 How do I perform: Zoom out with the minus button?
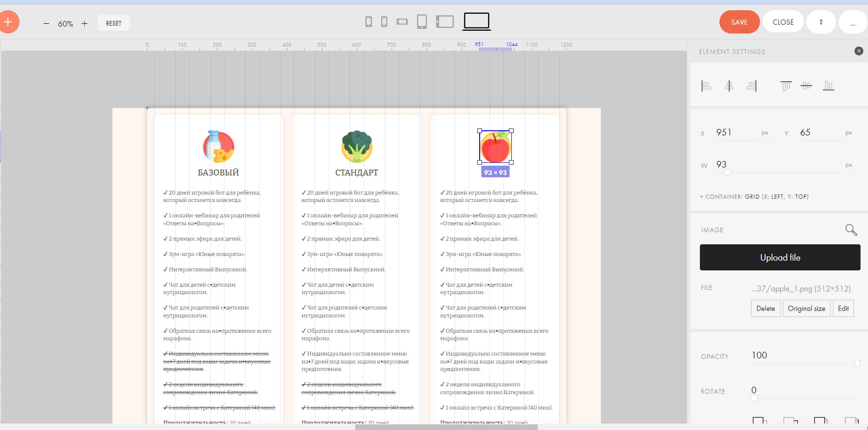[46, 23]
